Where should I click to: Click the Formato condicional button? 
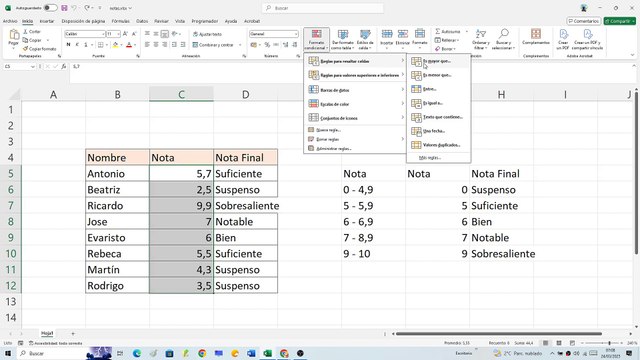316,40
